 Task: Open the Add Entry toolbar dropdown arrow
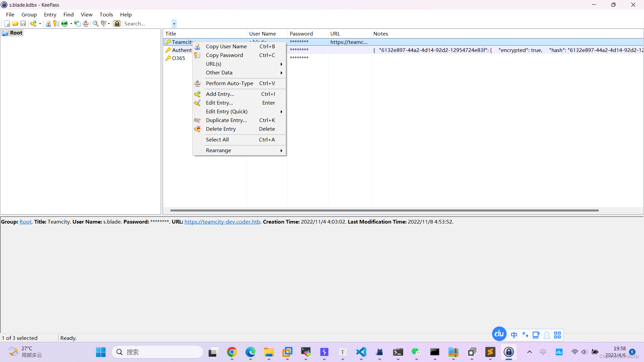point(40,23)
